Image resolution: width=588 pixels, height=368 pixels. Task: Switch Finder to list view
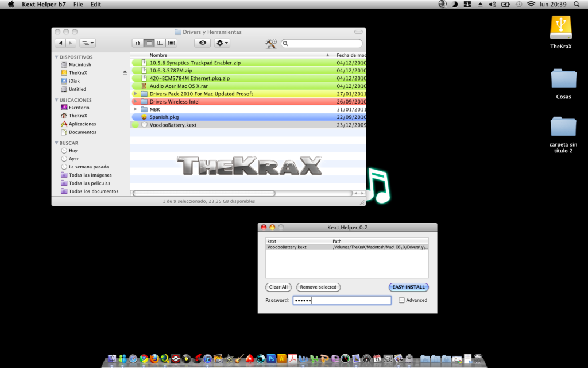149,43
